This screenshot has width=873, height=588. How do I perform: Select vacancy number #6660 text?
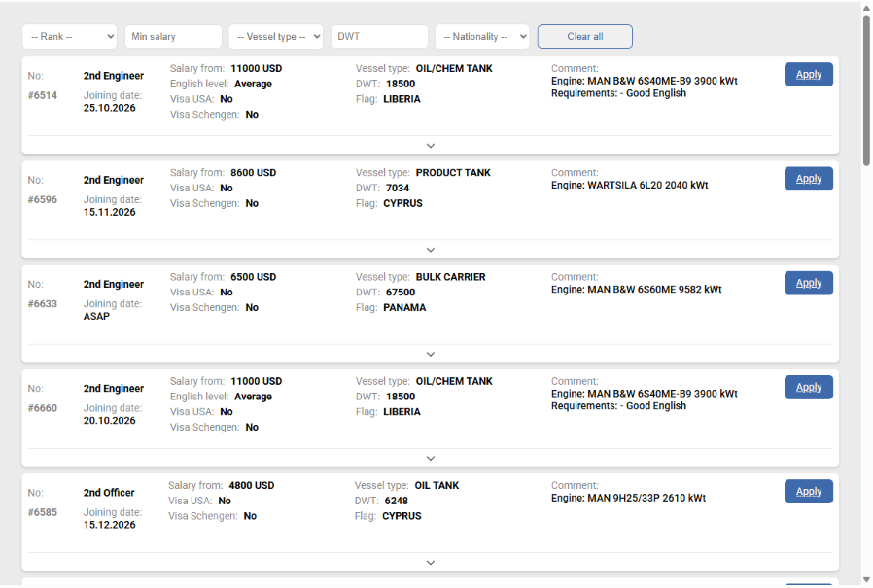[43, 407]
